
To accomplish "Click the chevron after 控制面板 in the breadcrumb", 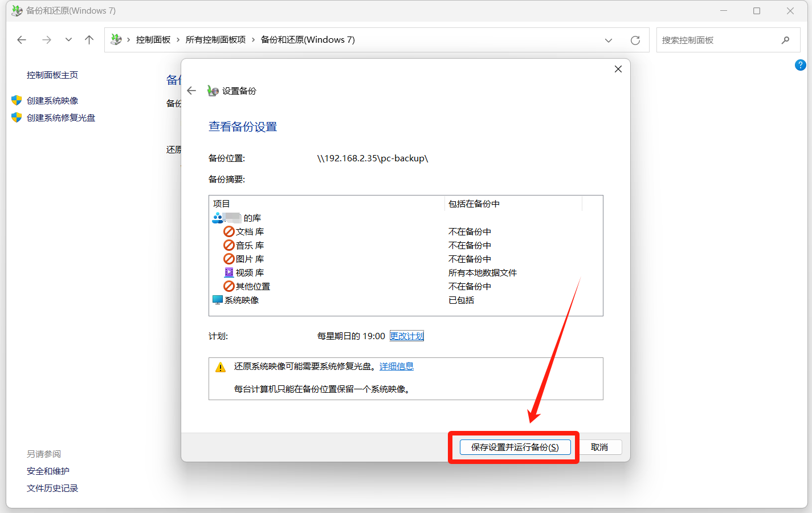I will pyautogui.click(x=178, y=40).
